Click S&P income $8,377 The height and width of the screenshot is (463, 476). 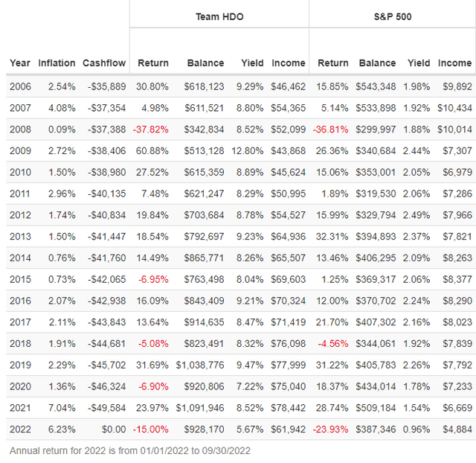(457, 279)
